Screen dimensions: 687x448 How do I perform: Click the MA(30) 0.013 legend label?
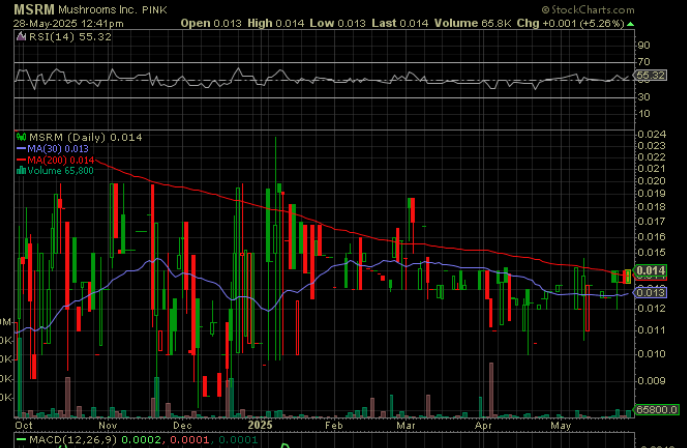(58, 149)
